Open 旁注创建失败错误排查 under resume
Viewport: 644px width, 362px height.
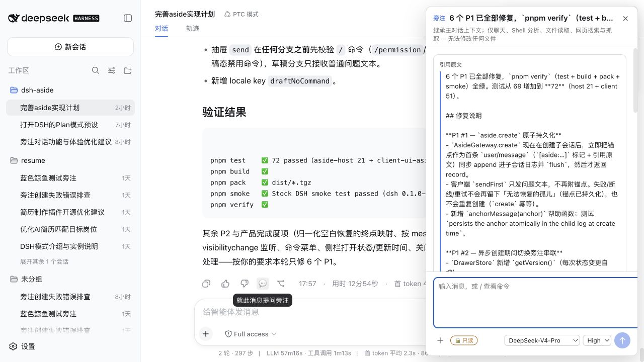pos(70,195)
